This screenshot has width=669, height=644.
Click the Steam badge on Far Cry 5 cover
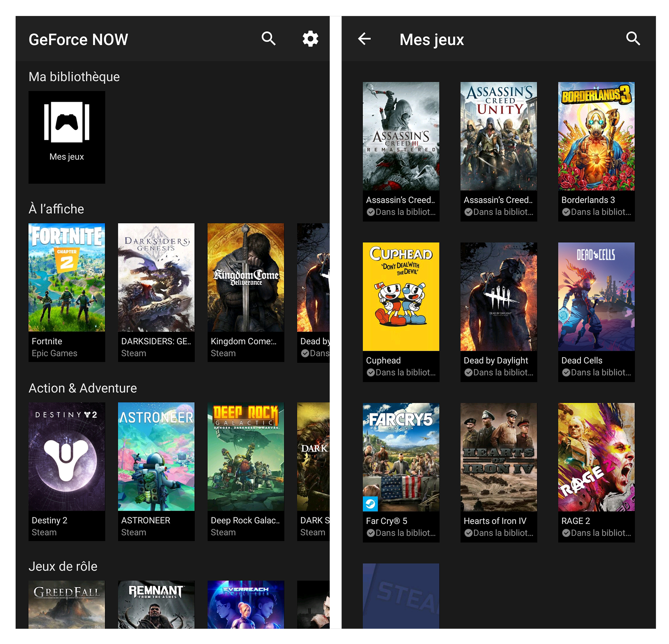[370, 504]
